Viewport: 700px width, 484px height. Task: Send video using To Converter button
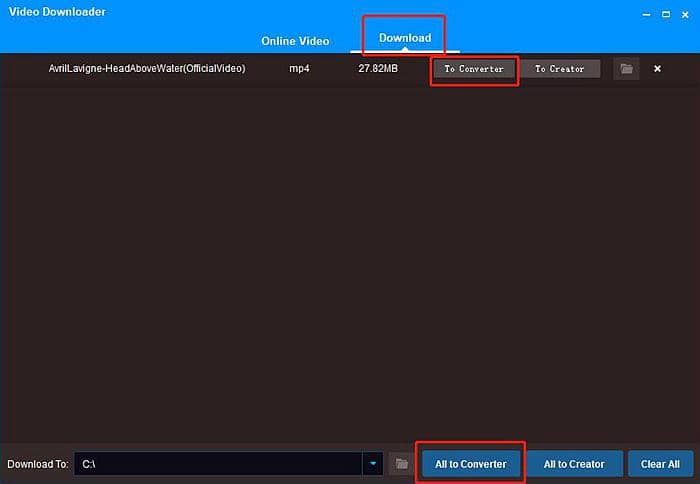(x=474, y=69)
